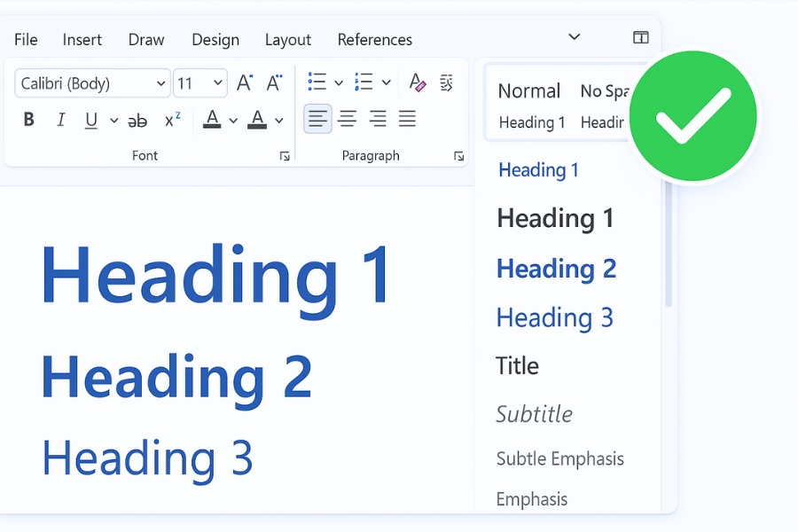This screenshot has width=798, height=532.
Task: Justify the paragraph text
Action: [406, 118]
